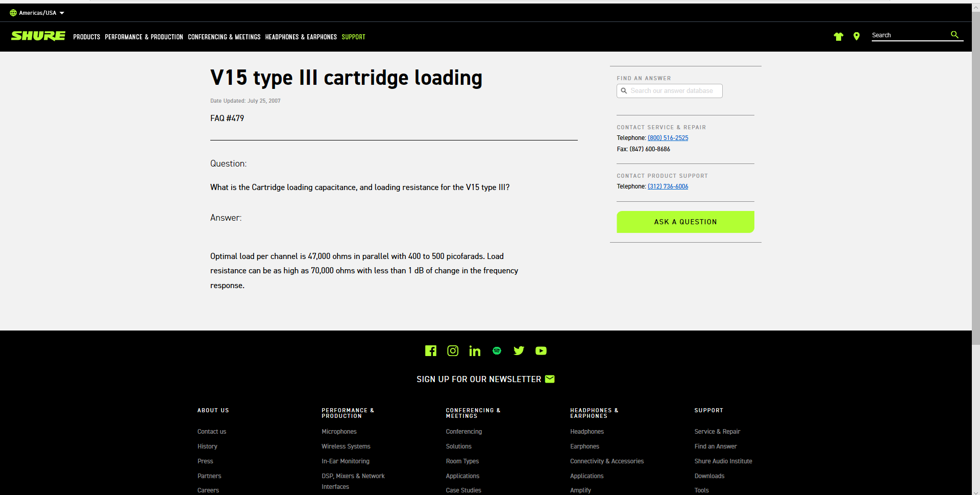The height and width of the screenshot is (495, 980).
Task: Open footer In-Ear Monitoring link
Action: point(346,461)
